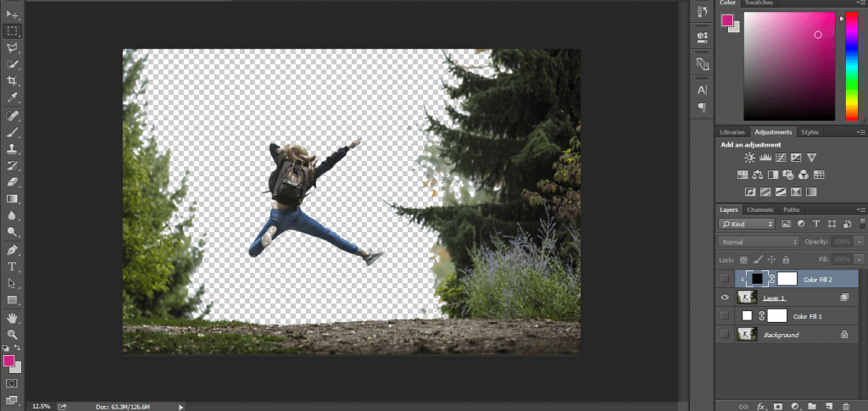Viewport: 868px width, 411px height.
Task: Open the Kind layer filter dropdown
Action: click(x=746, y=224)
